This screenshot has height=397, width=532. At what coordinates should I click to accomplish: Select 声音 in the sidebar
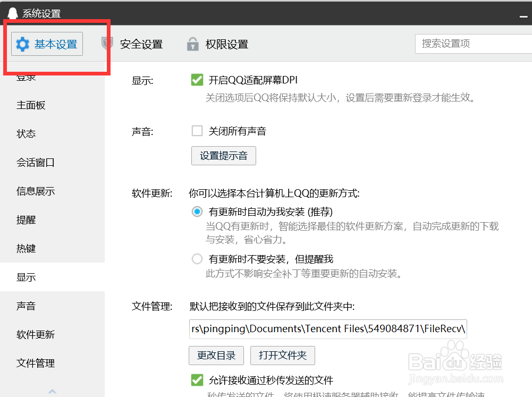pyautogui.click(x=52, y=306)
